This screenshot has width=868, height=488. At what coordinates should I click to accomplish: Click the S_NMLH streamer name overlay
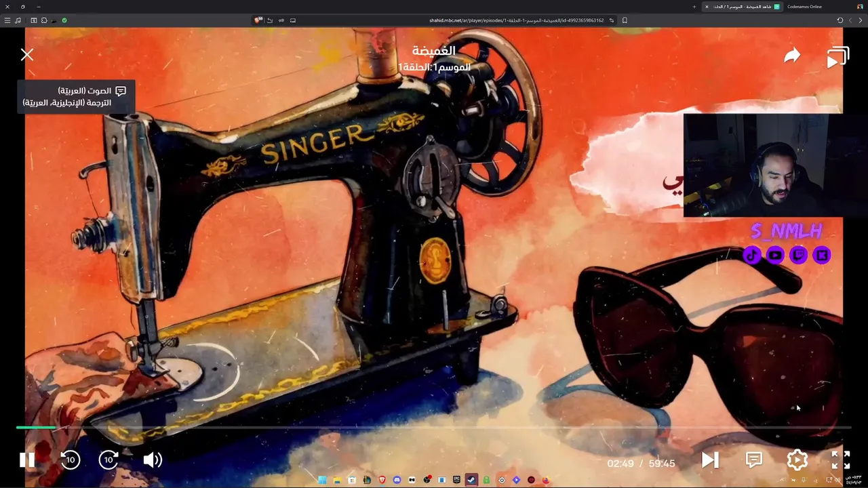787,231
